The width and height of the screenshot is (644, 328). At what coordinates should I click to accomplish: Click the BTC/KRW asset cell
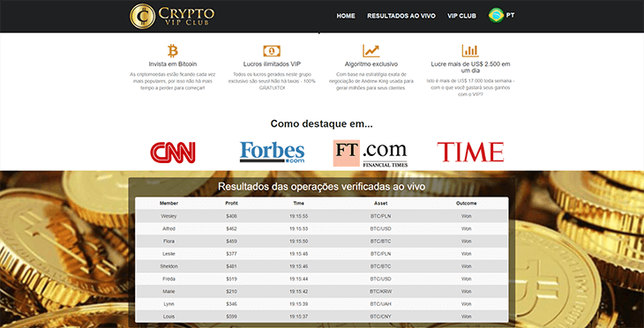tap(380, 292)
